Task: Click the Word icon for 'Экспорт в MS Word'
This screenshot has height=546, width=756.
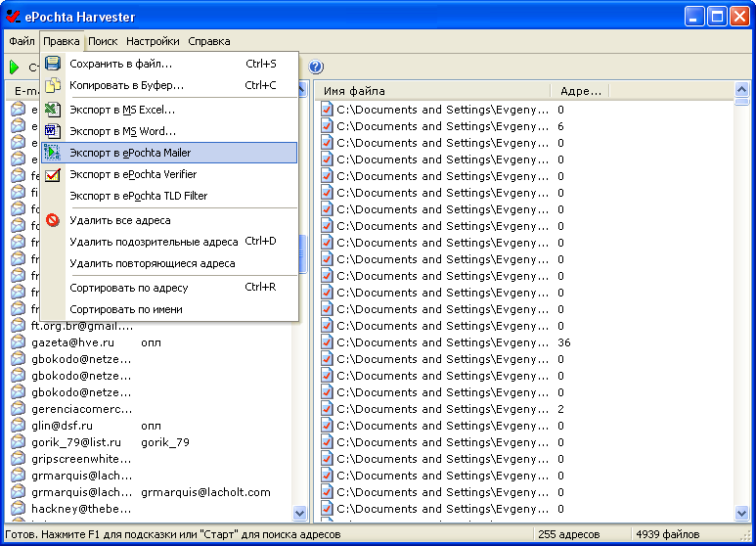Action: tap(53, 131)
